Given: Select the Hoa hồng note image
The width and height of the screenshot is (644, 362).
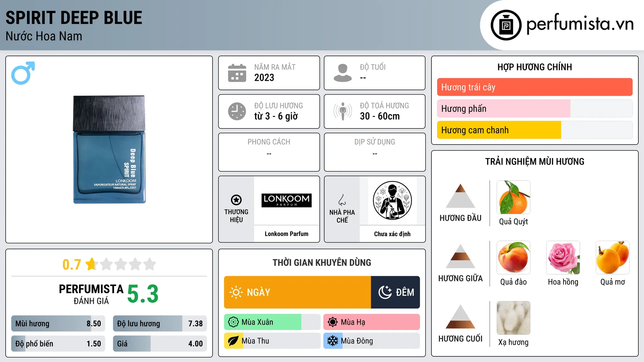Looking at the screenshot, I should tap(563, 258).
